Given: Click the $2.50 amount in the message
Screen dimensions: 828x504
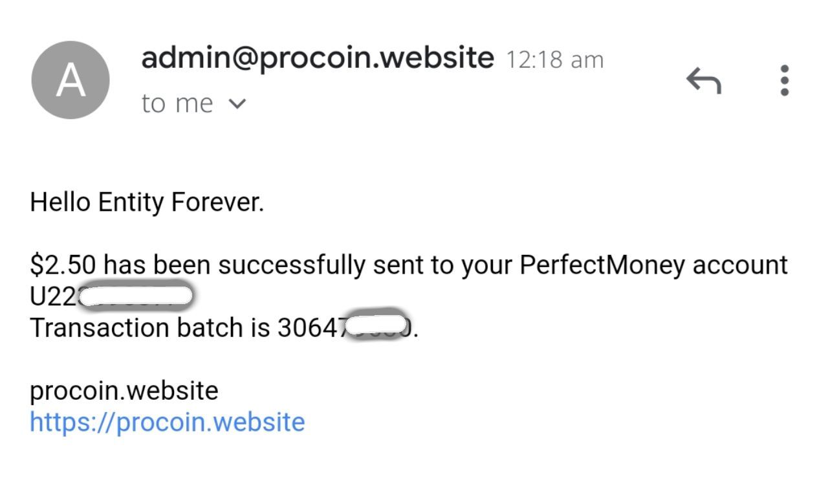Looking at the screenshot, I should click(63, 265).
